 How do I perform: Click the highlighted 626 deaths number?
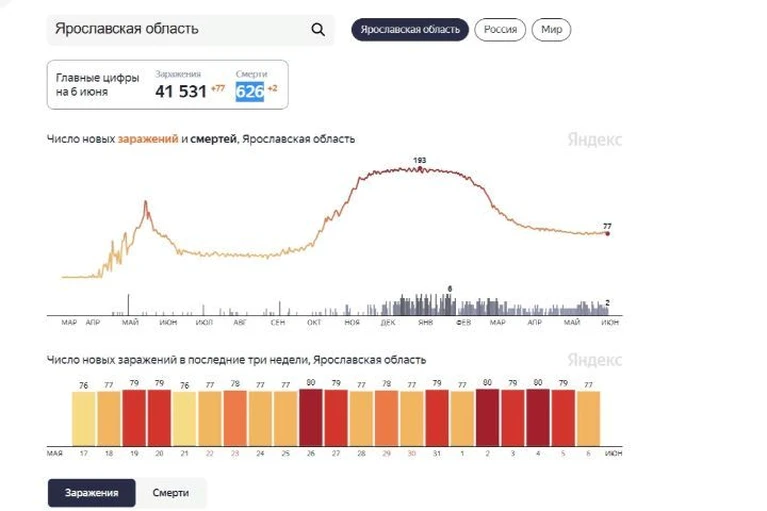[249, 91]
